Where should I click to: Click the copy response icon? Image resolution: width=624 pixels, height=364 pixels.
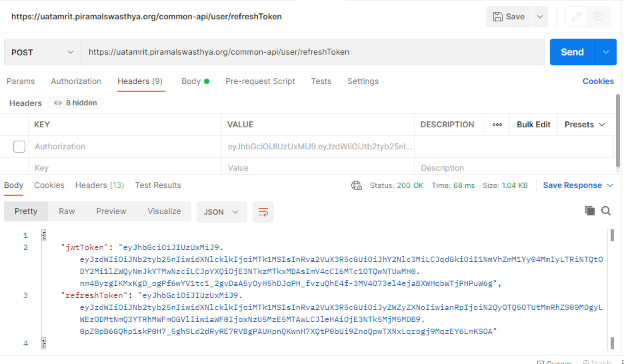pos(589,211)
